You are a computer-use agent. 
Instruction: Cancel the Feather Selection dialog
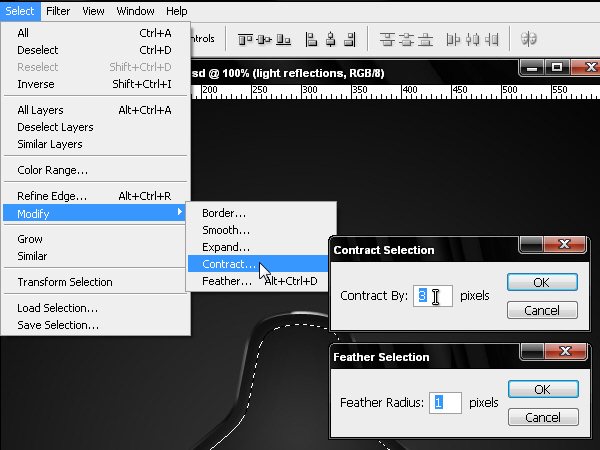point(543,417)
